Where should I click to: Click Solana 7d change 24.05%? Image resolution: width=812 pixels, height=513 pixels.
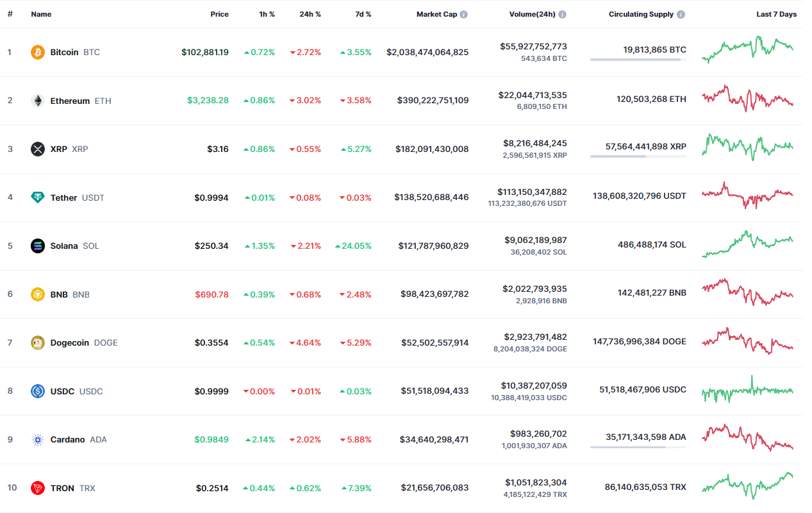click(353, 246)
